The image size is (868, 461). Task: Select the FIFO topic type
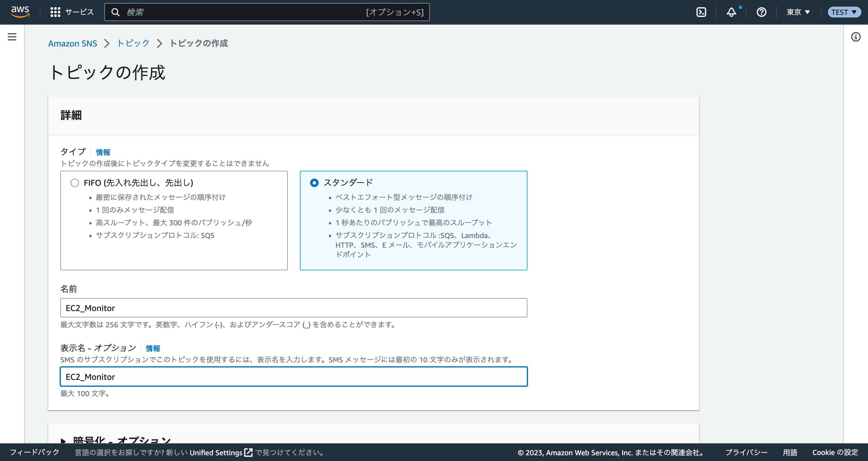75,183
